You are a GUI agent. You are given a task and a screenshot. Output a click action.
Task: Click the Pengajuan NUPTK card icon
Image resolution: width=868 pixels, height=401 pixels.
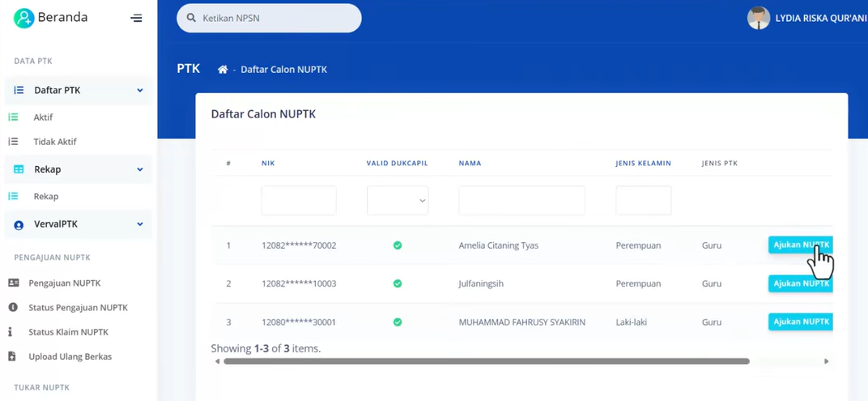click(13, 283)
